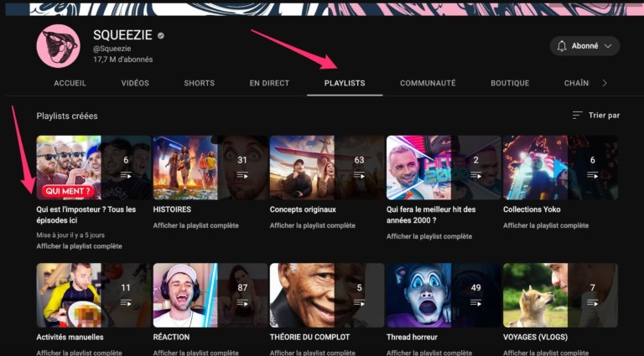The height and width of the screenshot is (356, 644).
Task: Click title Qui est l'imposteur ? Tous les épisodes ici
Action: coord(86,215)
